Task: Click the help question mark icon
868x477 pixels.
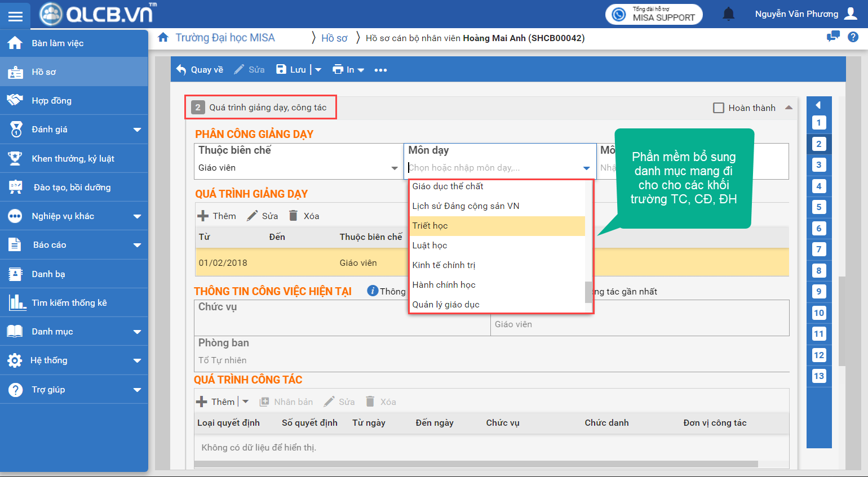Action: coord(853,37)
